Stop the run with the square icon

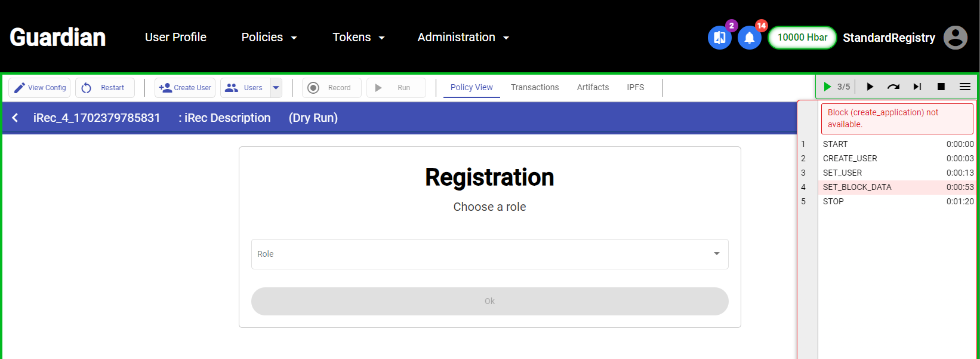(x=941, y=87)
